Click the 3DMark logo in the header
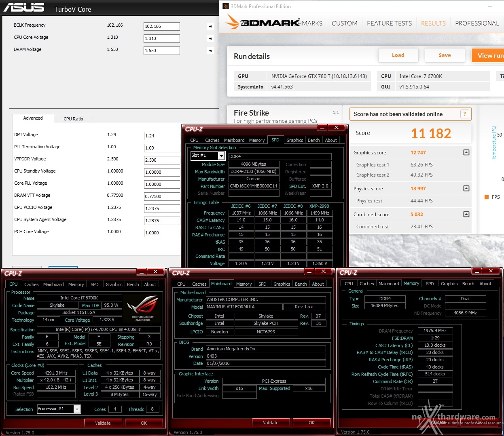 click(262, 23)
